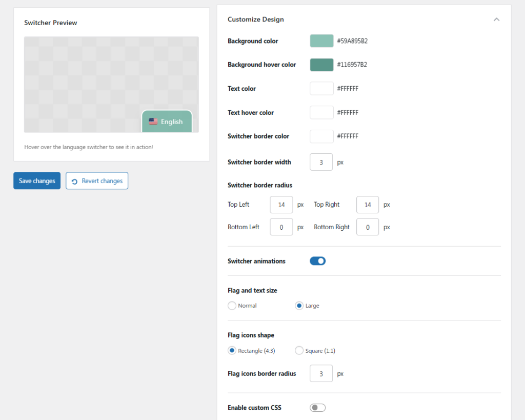Open the Background hover color swatch

tap(321, 65)
